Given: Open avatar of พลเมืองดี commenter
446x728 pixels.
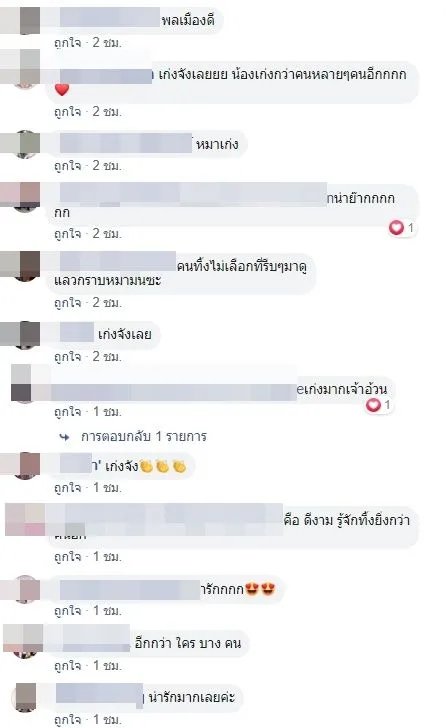Looking at the screenshot, I should click(21, 18).
